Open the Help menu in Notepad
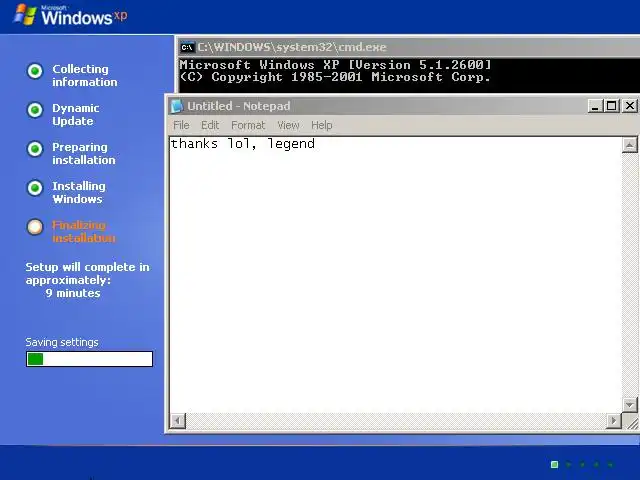Image resolution: width=640 pixels, height=480 pixels. tap(322, 125)
